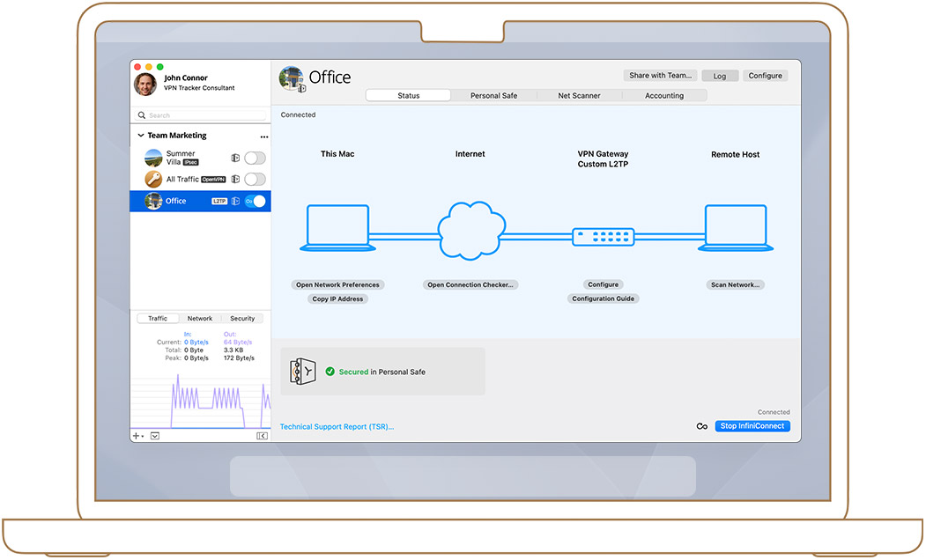The height and width of the screenshot is (560, 926).
Task: Switch to the Net Scanner tab
Action: tap(579, 96)
